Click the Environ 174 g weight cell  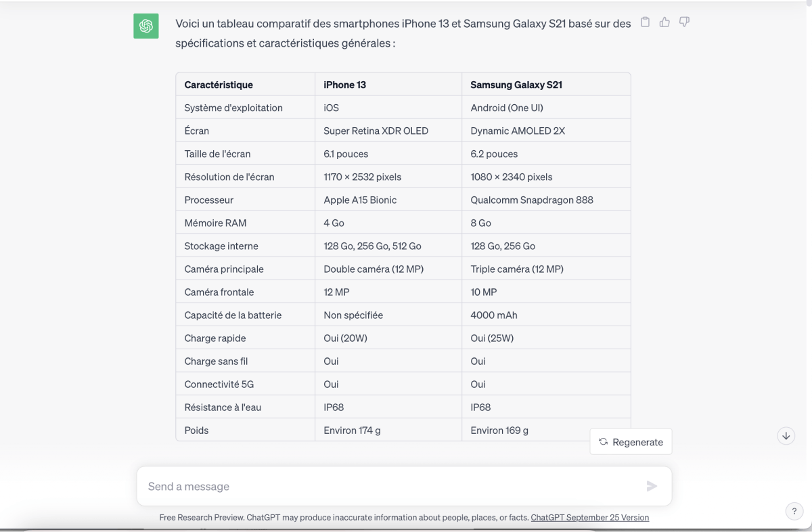pyautogui.click(x=388, y=430)
